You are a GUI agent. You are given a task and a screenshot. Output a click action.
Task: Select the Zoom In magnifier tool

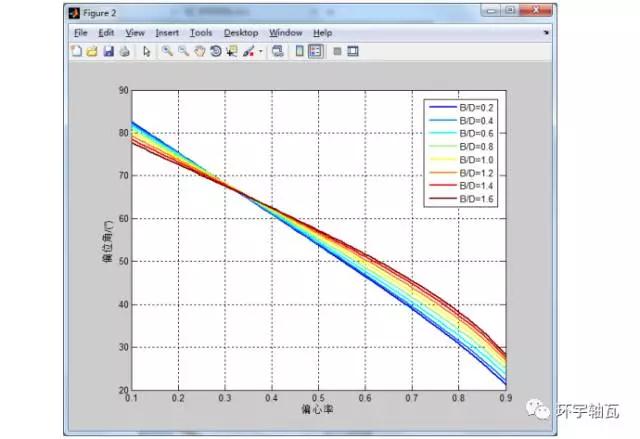point(167,51)
